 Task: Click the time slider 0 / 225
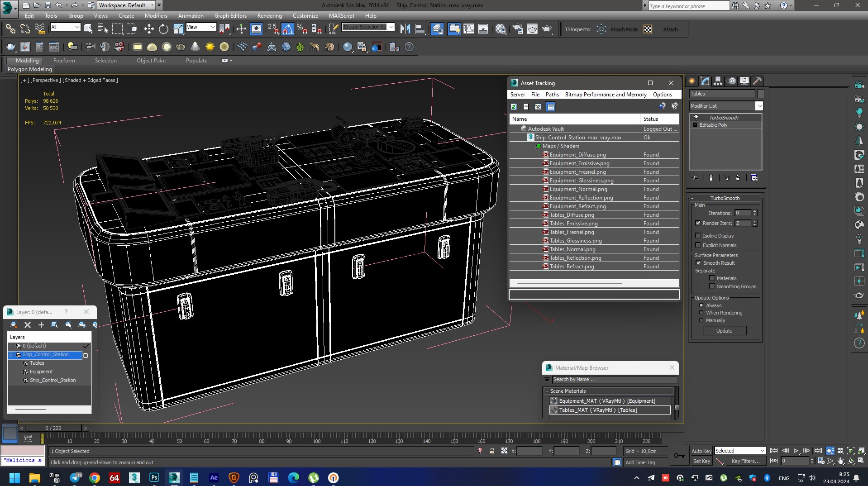tap(53, 428)
